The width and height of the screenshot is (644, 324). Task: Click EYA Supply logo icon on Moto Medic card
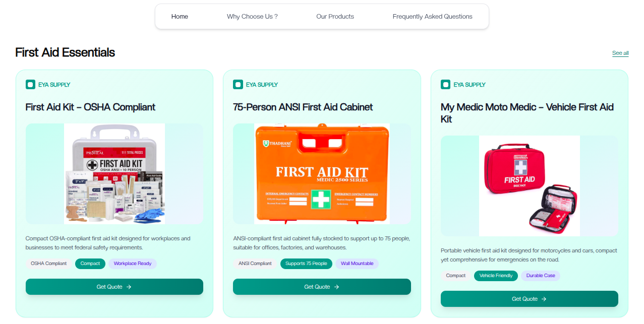point(445,85)
